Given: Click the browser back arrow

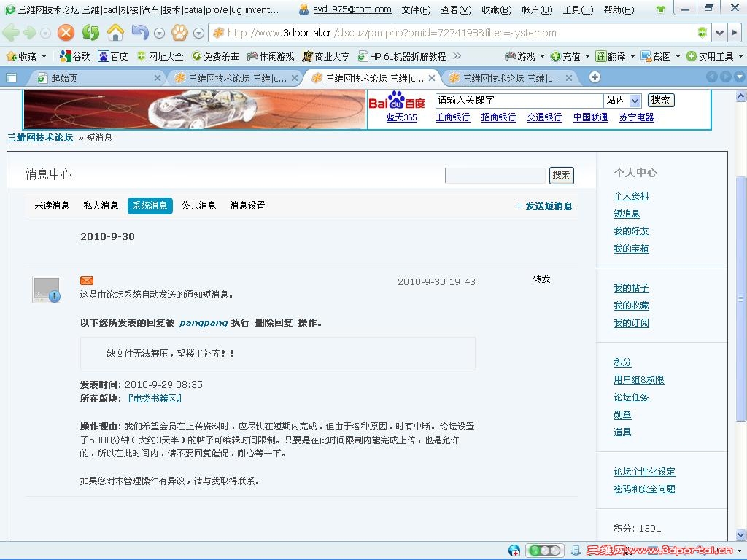Looking at the screenshot, I should tap(10, 33).
